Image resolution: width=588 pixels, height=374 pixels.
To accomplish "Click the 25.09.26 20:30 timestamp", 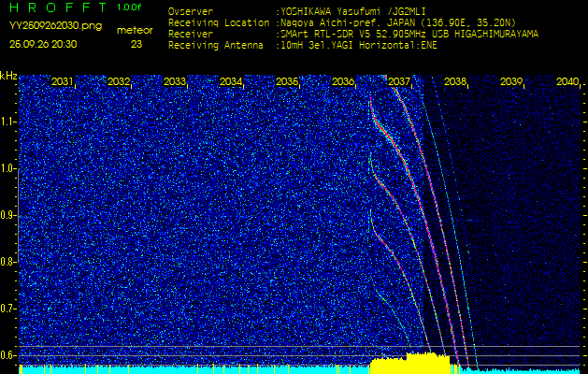I will click(43, 44).
